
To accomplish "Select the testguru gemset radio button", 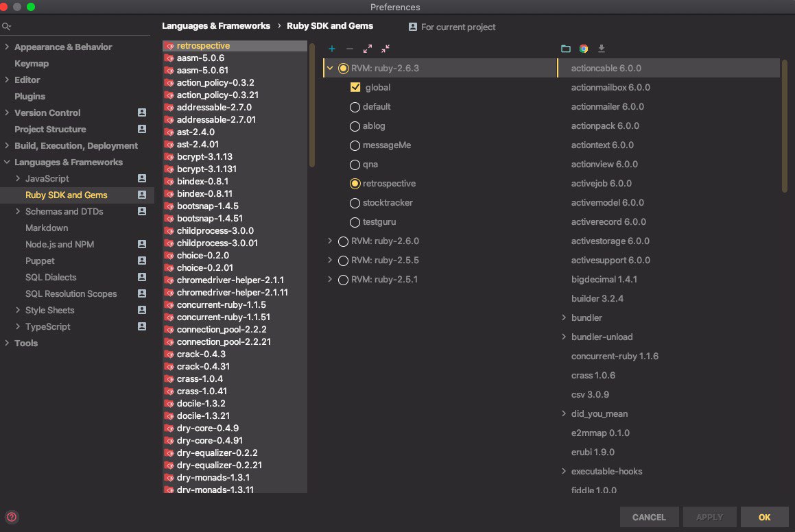I will point(355,222).
